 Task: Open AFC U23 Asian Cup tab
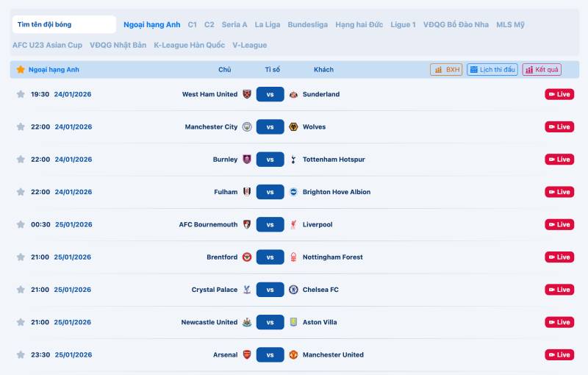coord(47,45)
